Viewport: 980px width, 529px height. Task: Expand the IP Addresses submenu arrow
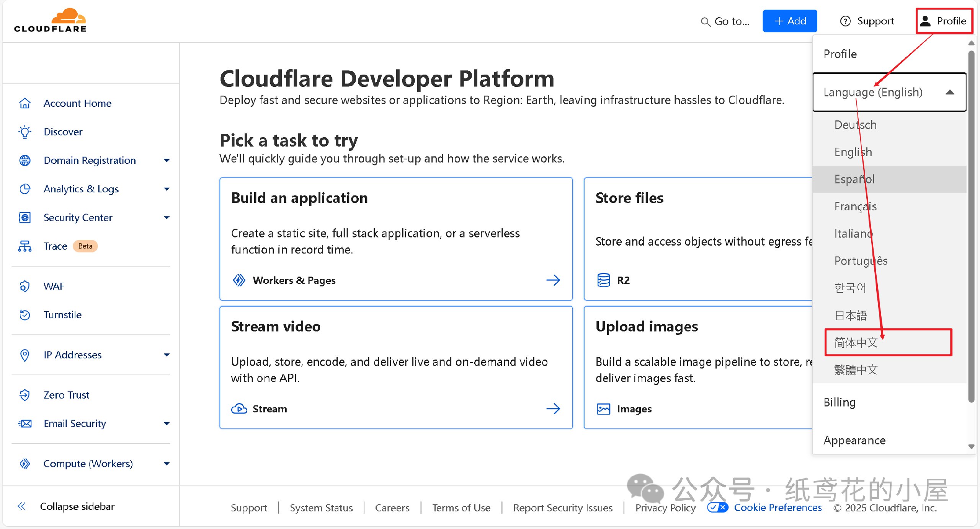pos(167,355)
